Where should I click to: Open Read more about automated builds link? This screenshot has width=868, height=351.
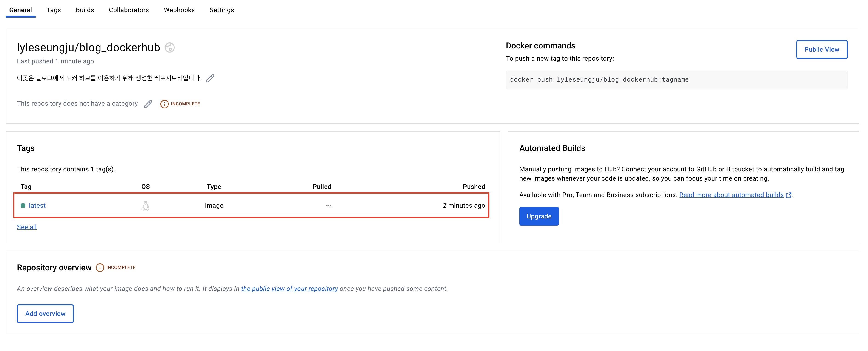tap(731, 195)
